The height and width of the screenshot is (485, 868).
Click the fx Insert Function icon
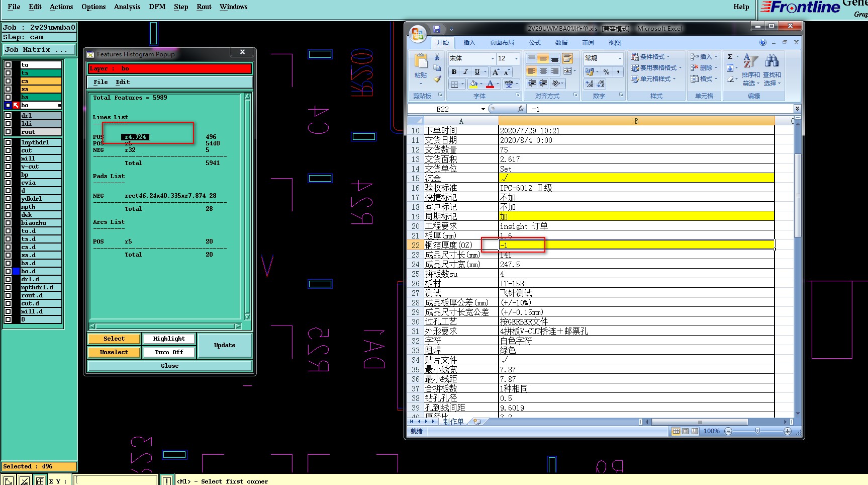click(x=521, y=109)
